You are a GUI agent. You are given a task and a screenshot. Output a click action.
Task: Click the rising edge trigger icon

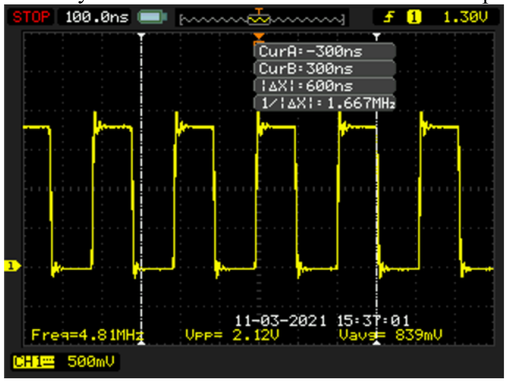click(x=389, y=17)
